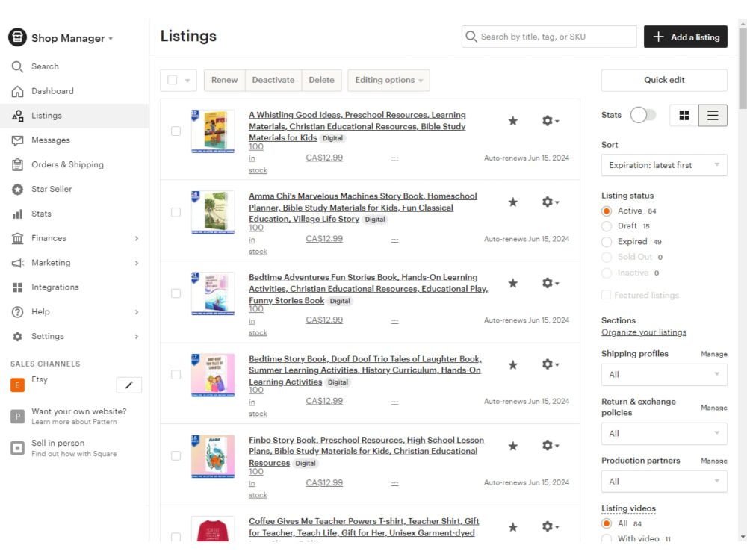Click the Deactivate button
This screenshot has height=560, width=747.
273,80
